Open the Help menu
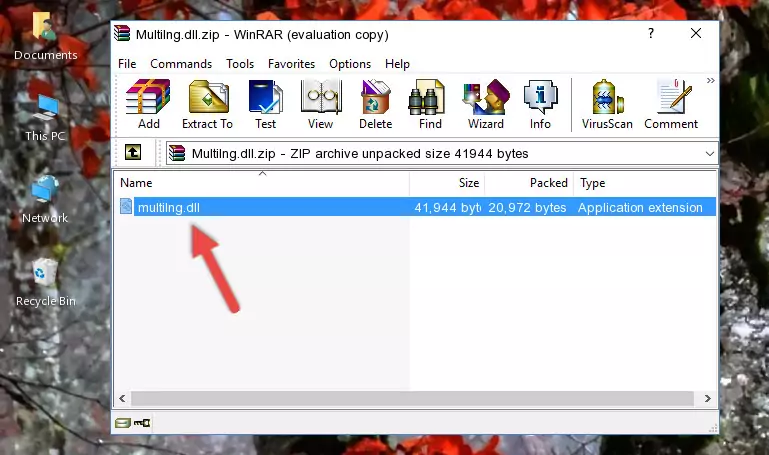This screenshot has width=769, height=455. point(397,64)
